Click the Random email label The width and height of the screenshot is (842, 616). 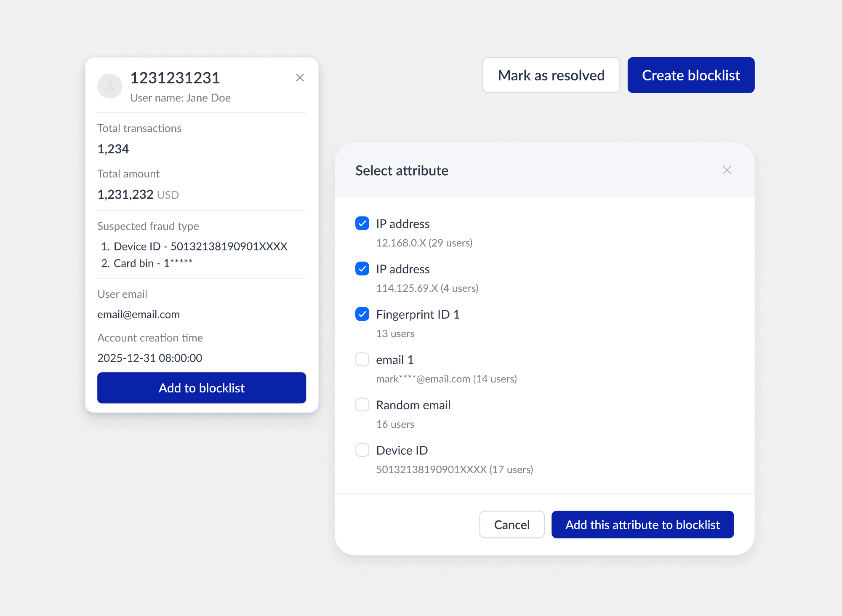pos(413,405)
